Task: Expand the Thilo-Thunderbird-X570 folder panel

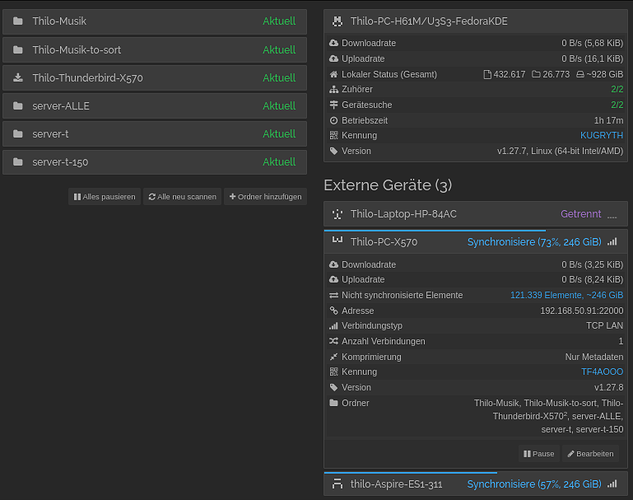Action: click(155, 78)
